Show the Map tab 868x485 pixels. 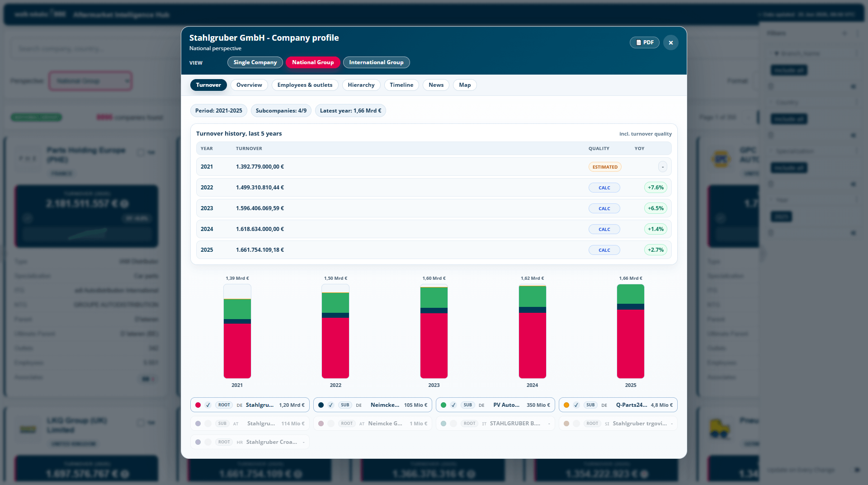point(465,85)
